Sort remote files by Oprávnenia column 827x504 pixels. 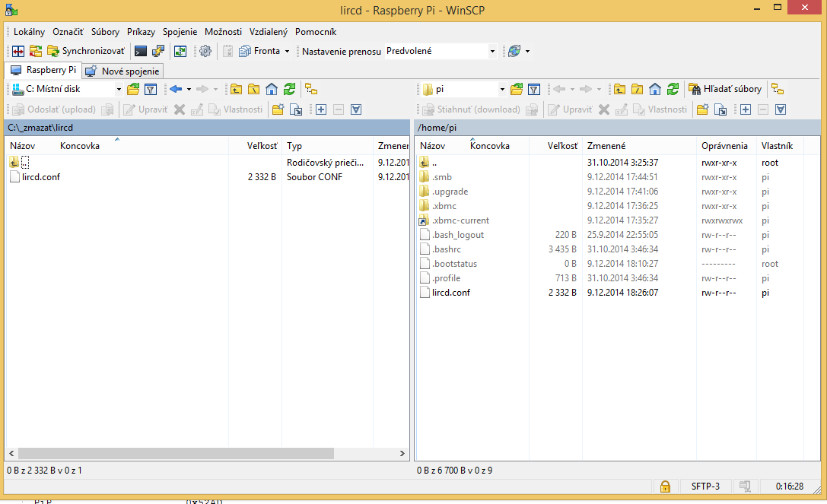725,146
